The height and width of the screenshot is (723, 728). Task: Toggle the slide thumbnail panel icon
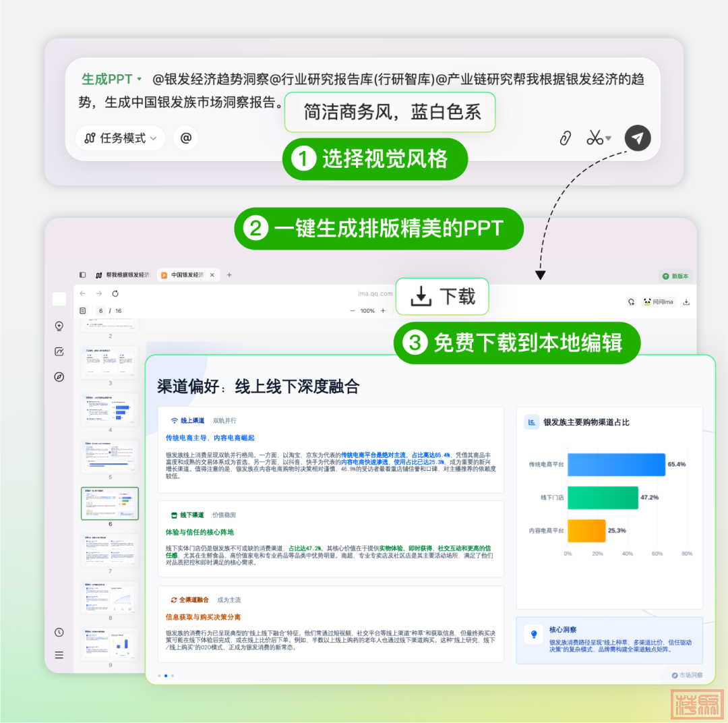click(82, 311)
